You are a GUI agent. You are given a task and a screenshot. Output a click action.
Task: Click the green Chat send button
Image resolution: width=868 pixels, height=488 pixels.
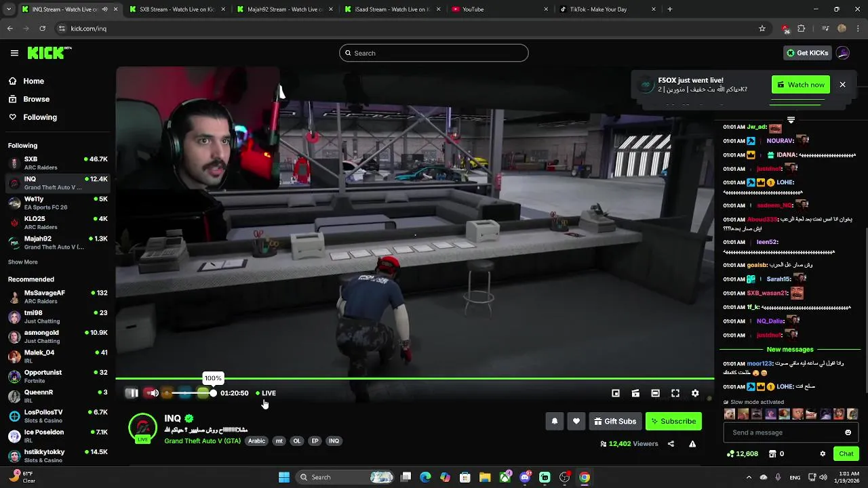click(x=846, y=454)
